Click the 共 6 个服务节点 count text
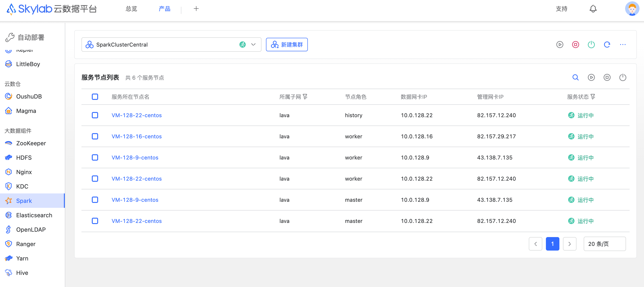This screenshot has width=644, height=287. pos(144,78)
